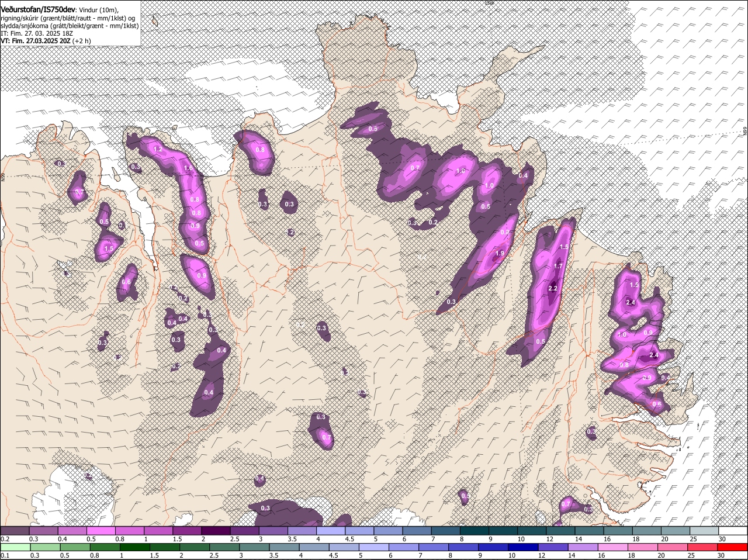This screenshot has width=748, height=560.
Task: Select the purple-row swatch between 1.5 and 2
Action: click(x=187, y=531)
